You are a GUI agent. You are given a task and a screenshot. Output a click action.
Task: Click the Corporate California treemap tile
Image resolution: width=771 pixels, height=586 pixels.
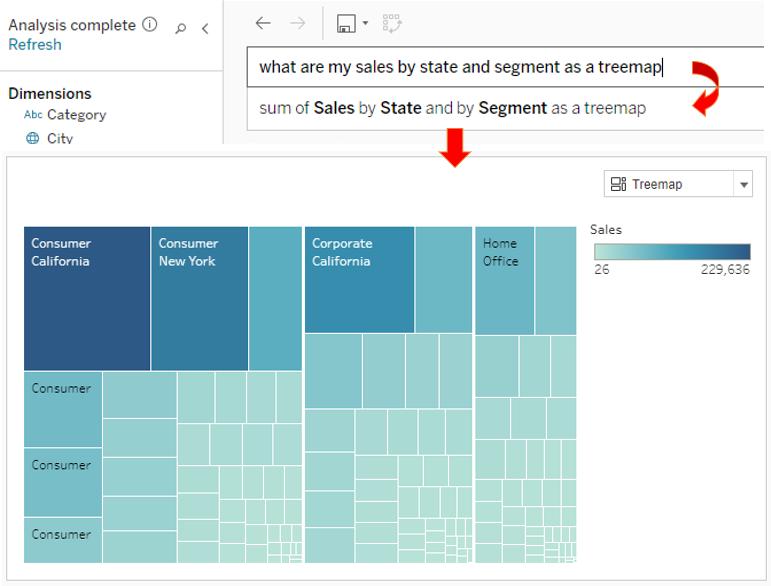pos(359,280)
